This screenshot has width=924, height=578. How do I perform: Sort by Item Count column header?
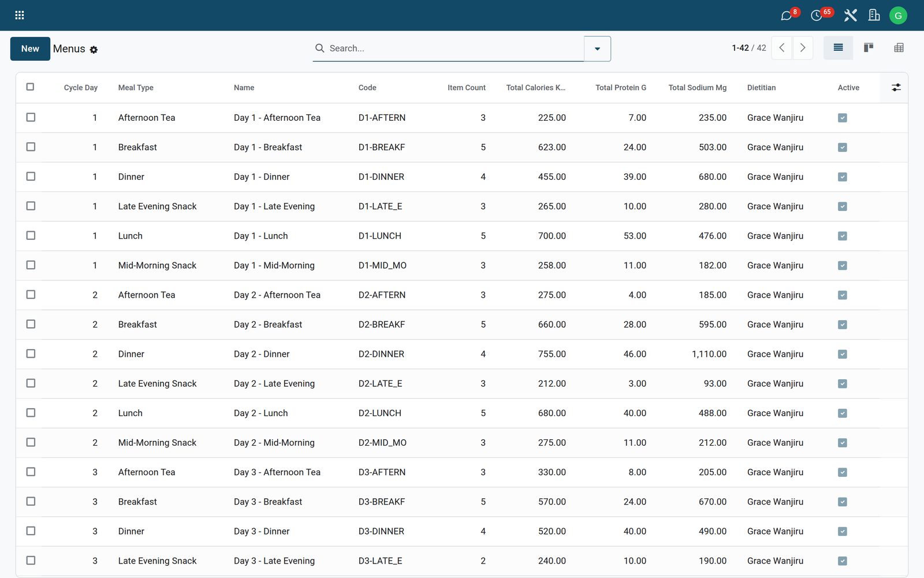coord(466,88)
